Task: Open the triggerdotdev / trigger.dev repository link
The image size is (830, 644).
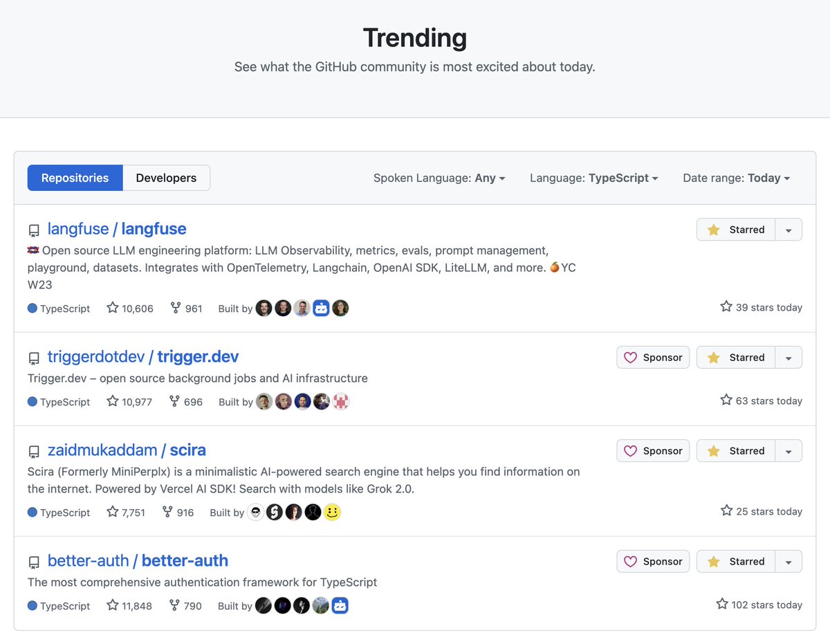Action: click(143, 357)
